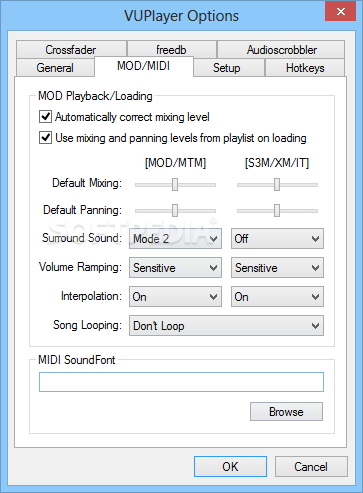
Task: Click the Interpolation label
Action: tap(91, 296)
